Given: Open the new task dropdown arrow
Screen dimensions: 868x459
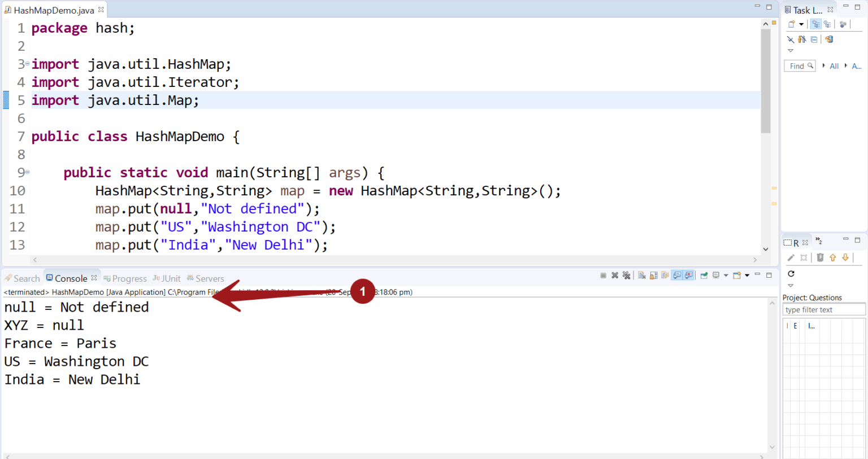Looking at the screenshot, I should (801, 24).
